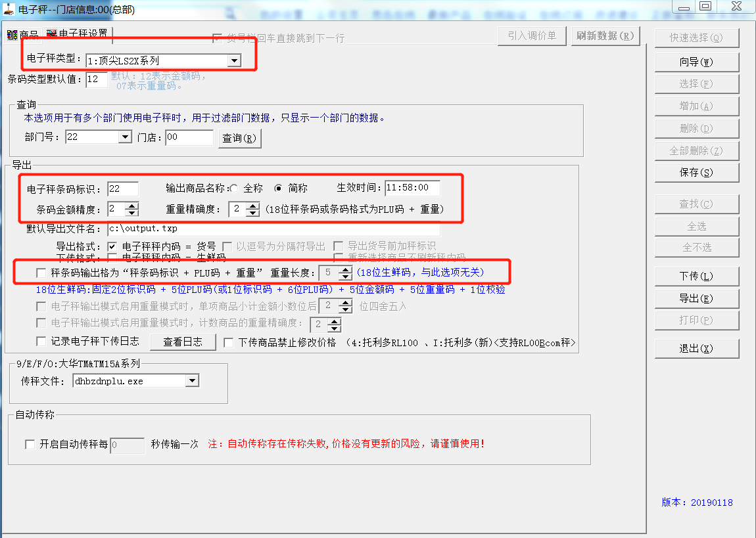Image resolution: width=756 pixels, height=538 pixels.
Task: Click the 生效时间 input field
Action: (x=412, y=188)
